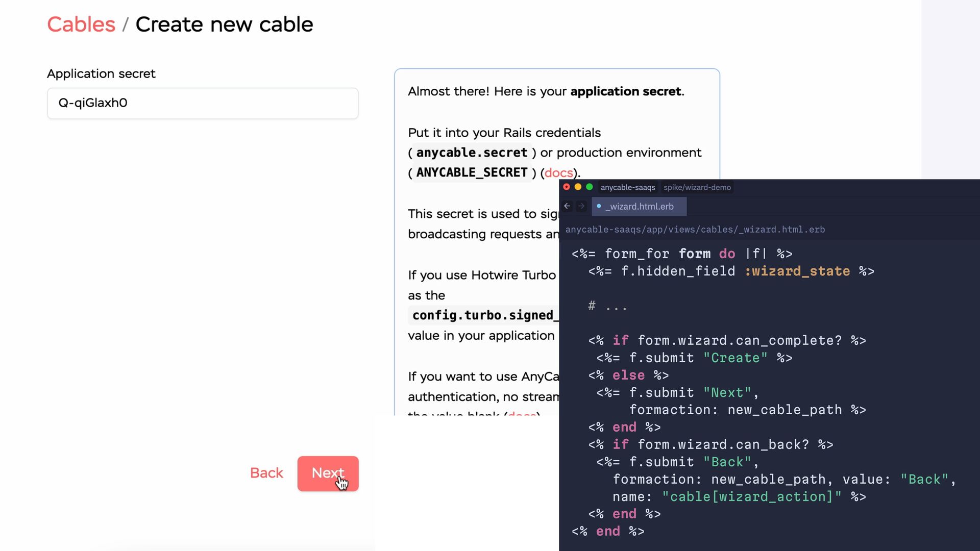980x551 pixels.
Task: Select the _wizard.html.erb editor tab
Action: (x=639, y=207)
